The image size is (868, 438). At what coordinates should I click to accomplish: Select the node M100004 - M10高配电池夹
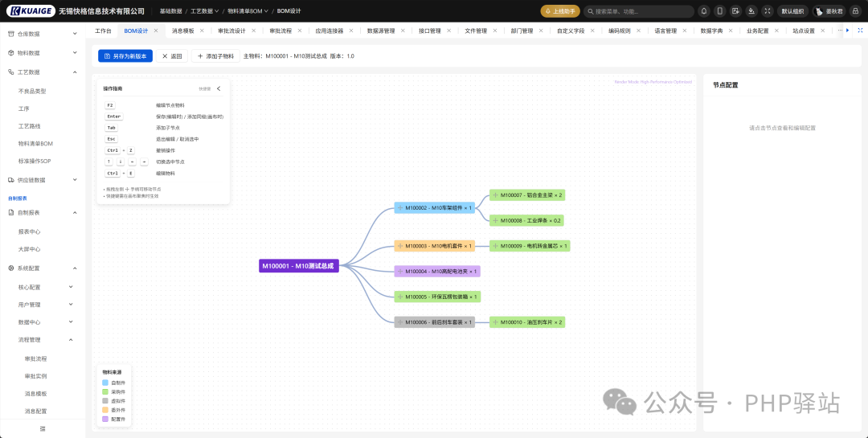click(x=437, y=272)
